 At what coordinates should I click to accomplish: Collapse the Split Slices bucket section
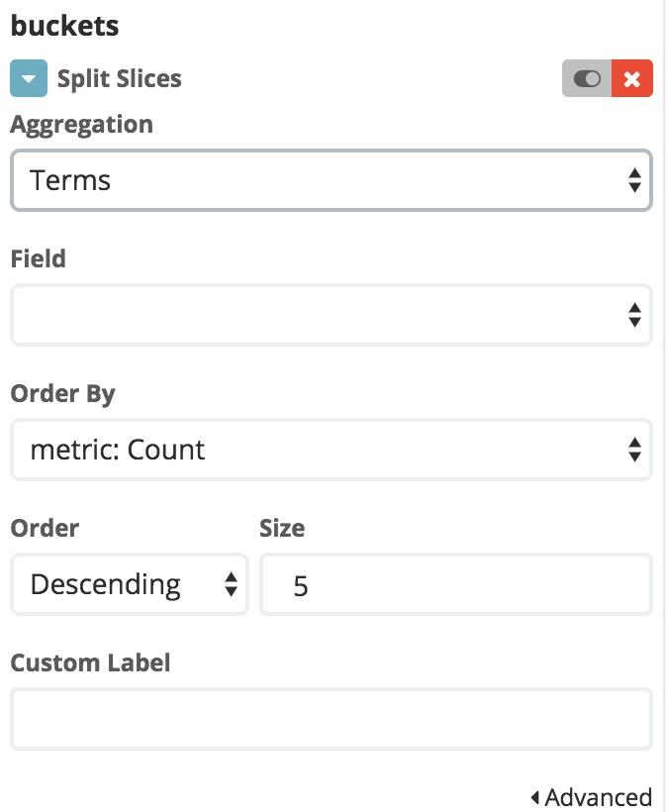click(29, 79)
